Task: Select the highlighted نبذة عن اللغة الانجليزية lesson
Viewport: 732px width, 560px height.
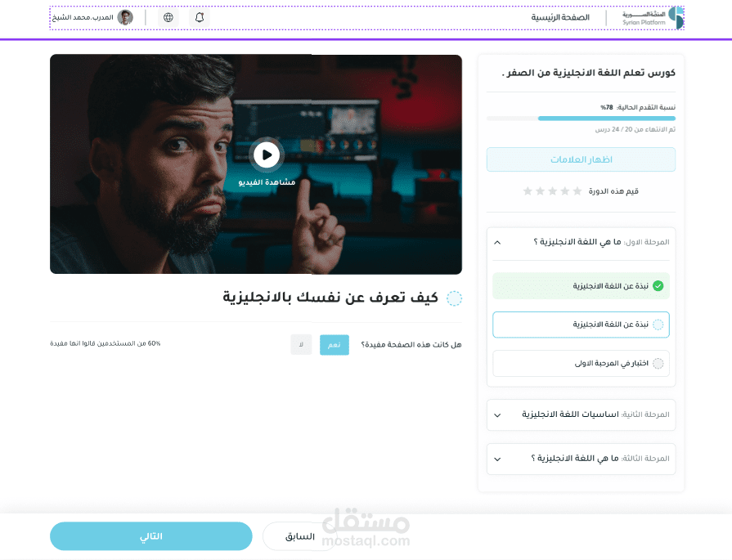Action: [x=581, y=325]
